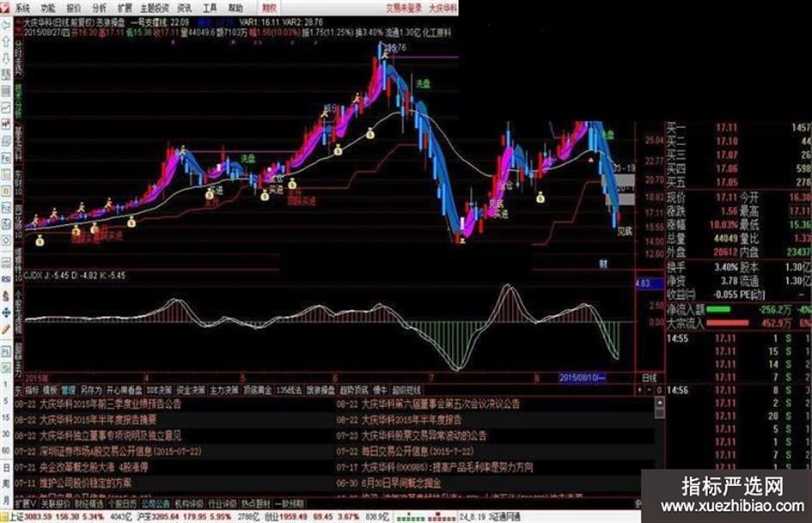Click the red dollar sign icon in sidebar
The image size is (812, 523).
click(x=6, y=295)
